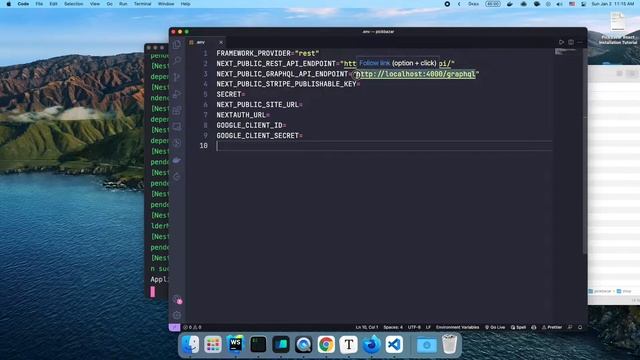Open the Code application menu
Image resolution: width=640 pixels, height=360 pixels.
point(23,4)
